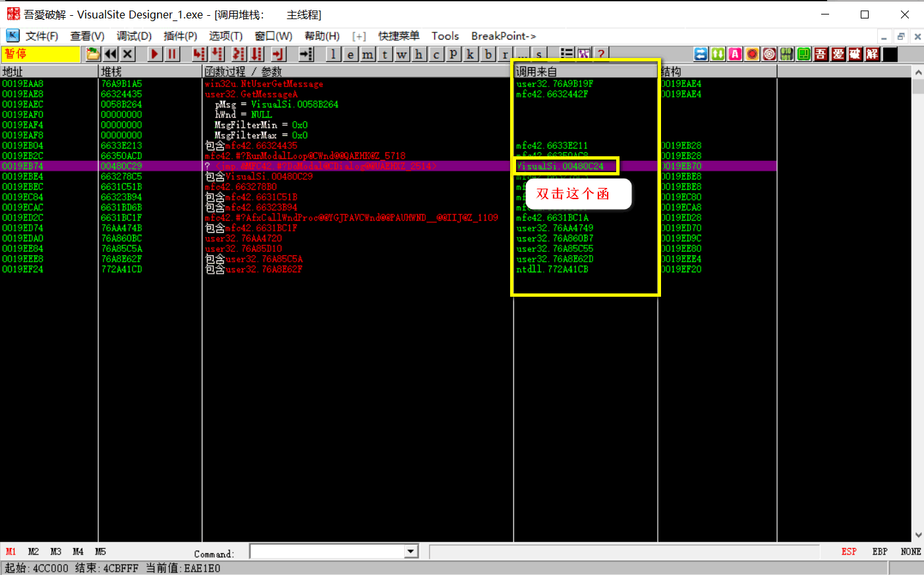Click the 010 binary data icon
The image size is (924, 575).
pyautogui.click(x=787, y=54)
